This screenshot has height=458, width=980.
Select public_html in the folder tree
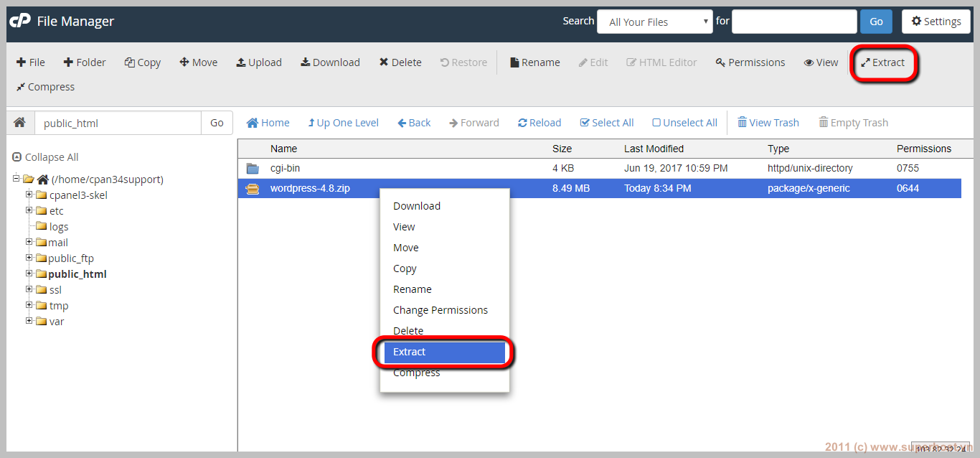point(77,274)
